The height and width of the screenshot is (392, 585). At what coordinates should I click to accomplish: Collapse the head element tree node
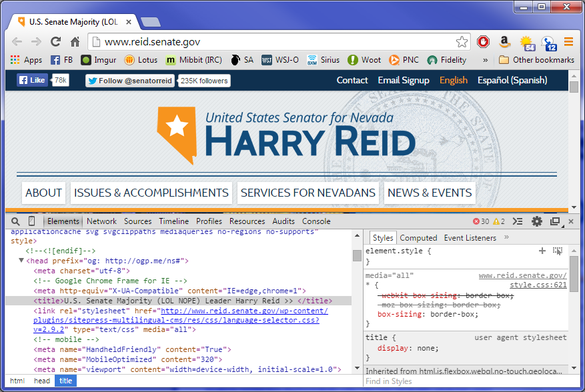(x=21, y=261)
